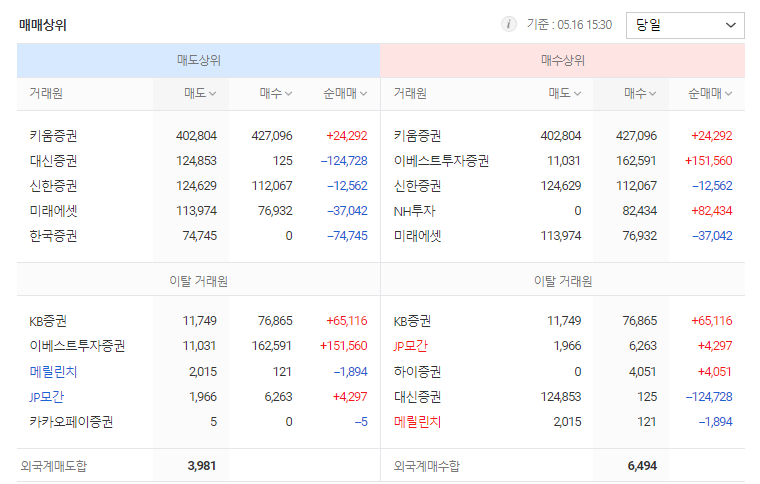
Task: Sort 매수상위 table by 매도 column
Action: tap(564, 93)
